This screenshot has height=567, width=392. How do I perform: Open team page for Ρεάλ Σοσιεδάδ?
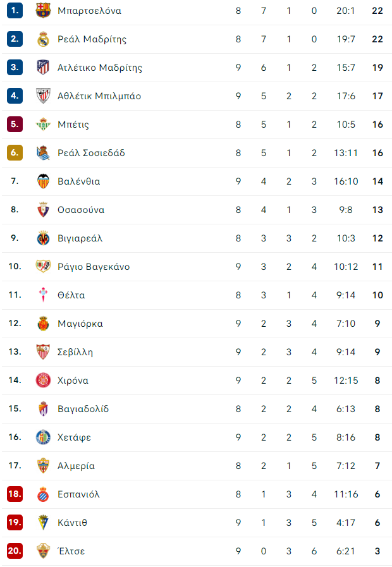[91, 153]
